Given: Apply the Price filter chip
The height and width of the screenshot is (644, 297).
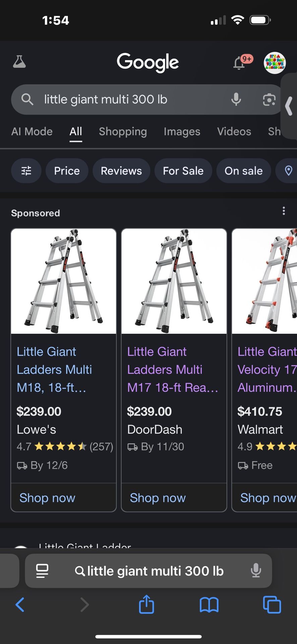Looking at the screenshot, I should (67, 171).
